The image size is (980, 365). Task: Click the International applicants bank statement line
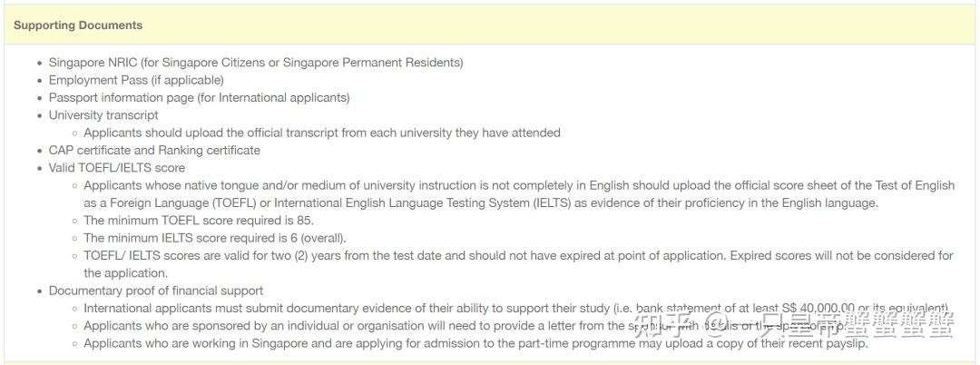point(516,308)
